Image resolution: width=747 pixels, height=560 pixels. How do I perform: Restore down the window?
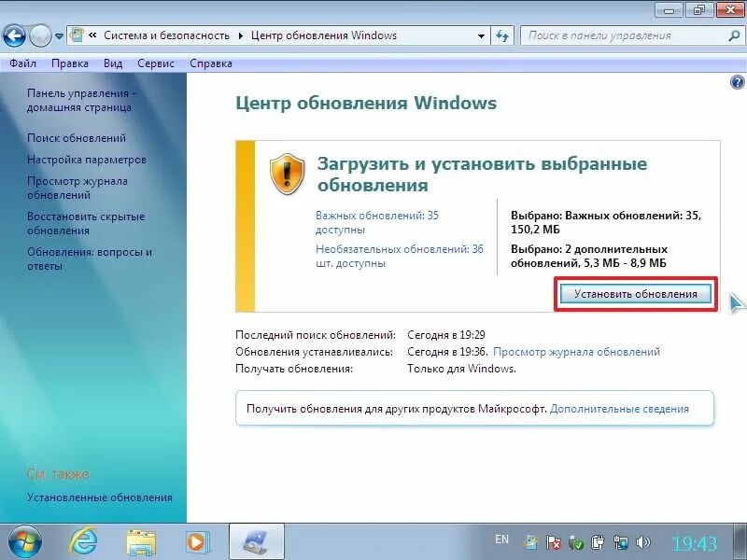pos(698,10)
